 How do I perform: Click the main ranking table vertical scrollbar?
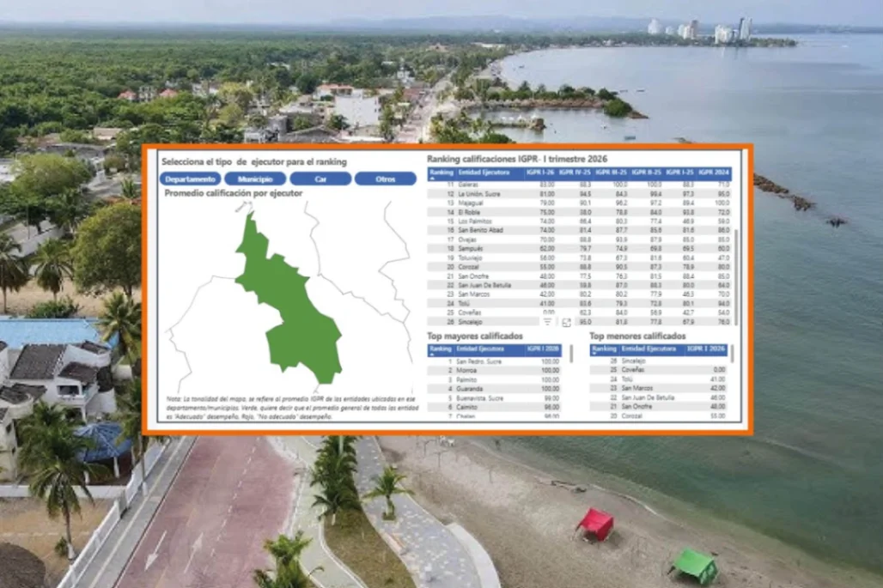point(737,276)
